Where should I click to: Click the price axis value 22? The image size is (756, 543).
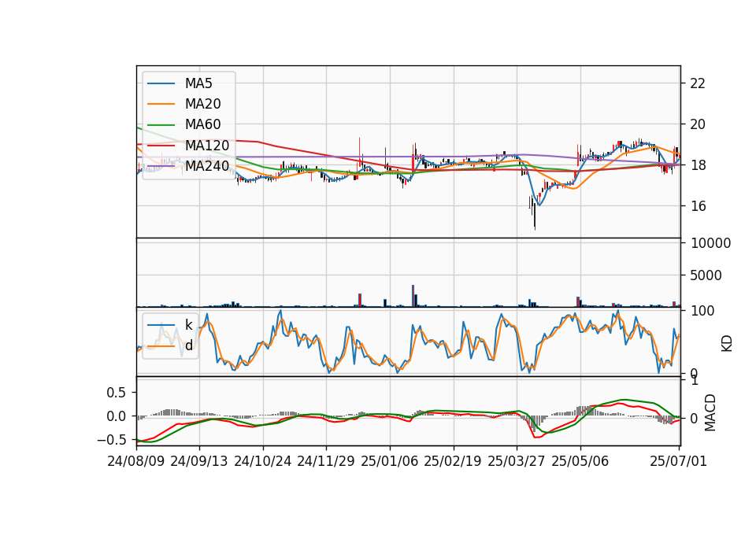tap(698, 83)
